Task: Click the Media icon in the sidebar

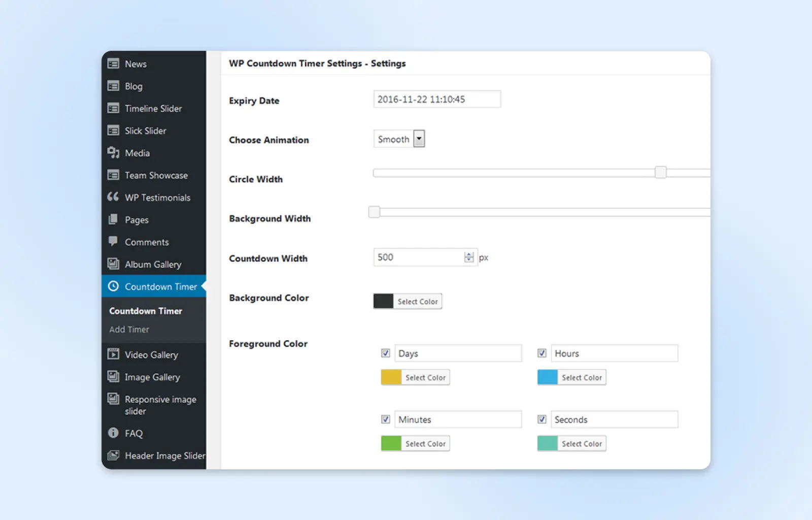Action: (x=113, y=153)
